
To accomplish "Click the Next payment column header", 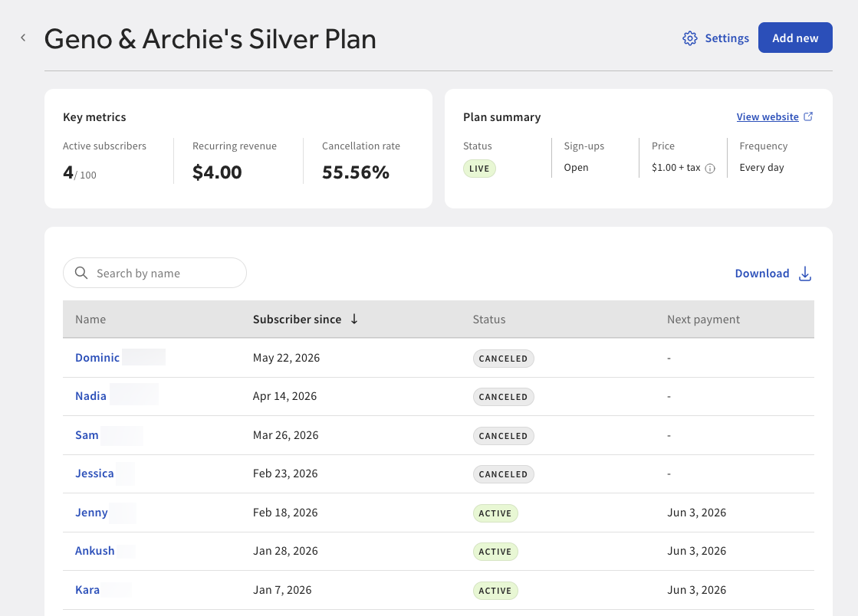I will (703, 319).
